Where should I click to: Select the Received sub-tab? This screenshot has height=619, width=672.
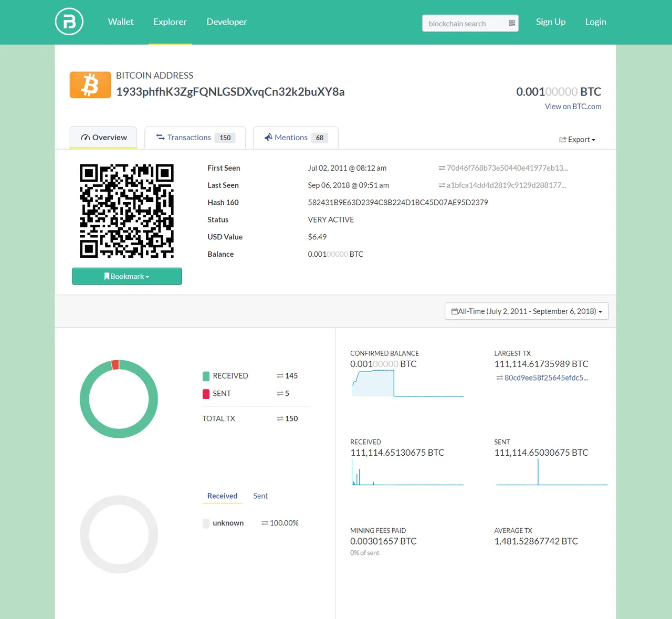click(x=222, y=496)
